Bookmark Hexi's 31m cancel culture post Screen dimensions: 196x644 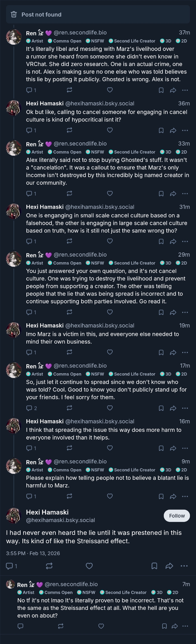(x=161, y=241)
